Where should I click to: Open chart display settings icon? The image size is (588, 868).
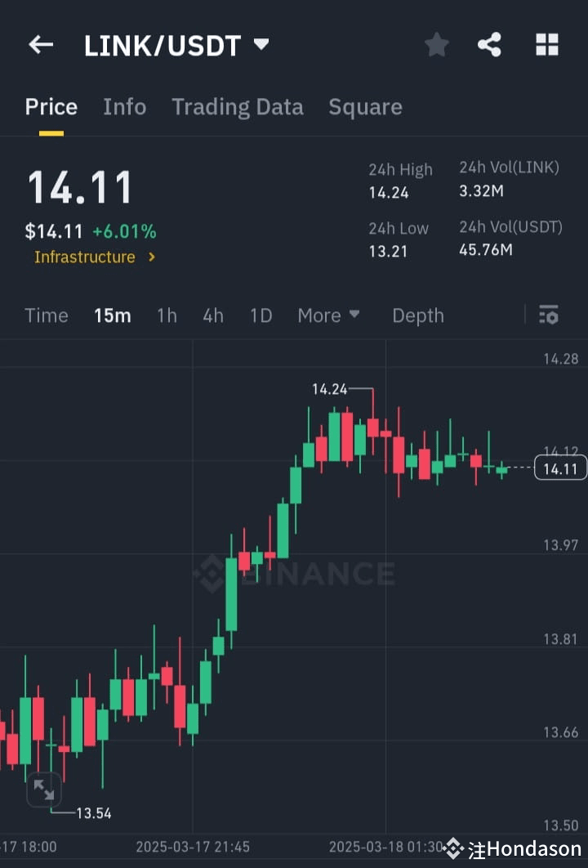tap(548, 315)
